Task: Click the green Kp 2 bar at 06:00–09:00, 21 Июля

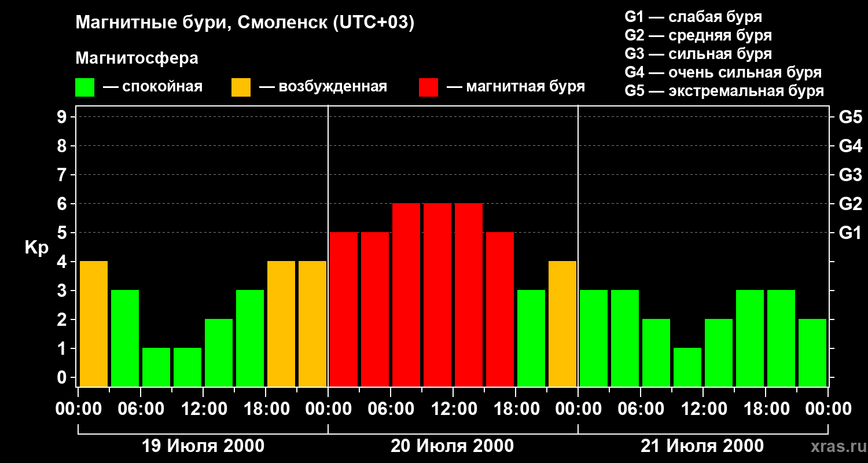Action: 656,352
